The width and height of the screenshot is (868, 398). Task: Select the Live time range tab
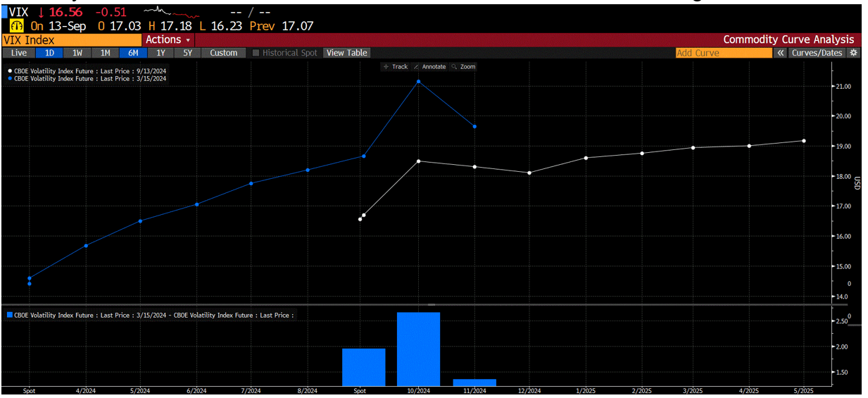point(19,53)
